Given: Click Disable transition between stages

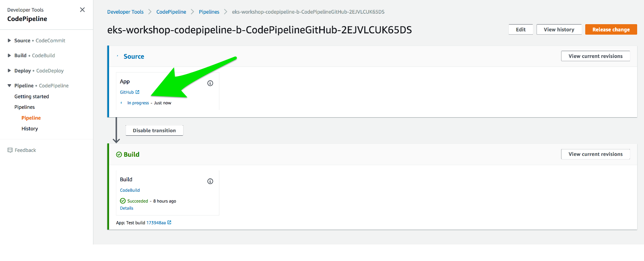Looking at the screenshot, I should (x=154, y=130).
